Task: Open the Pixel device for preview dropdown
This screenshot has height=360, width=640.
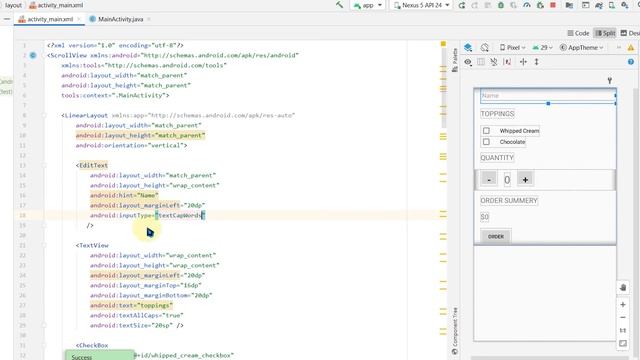Action: point(513,48)
